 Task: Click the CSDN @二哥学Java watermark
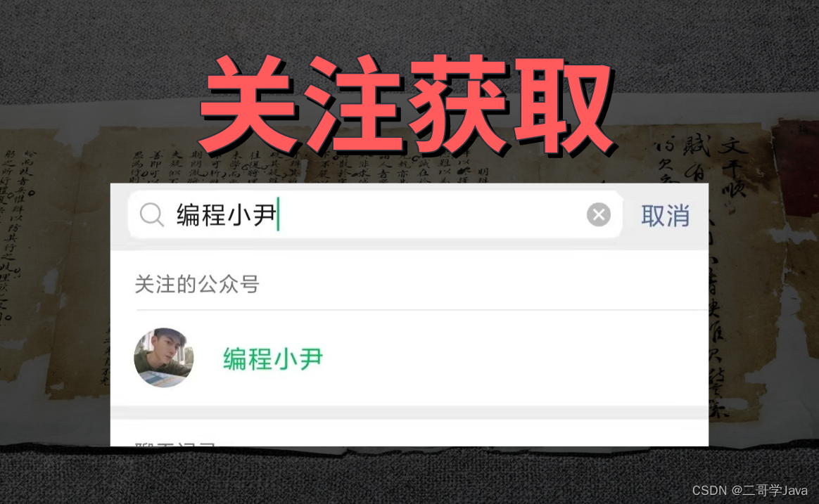749,491
